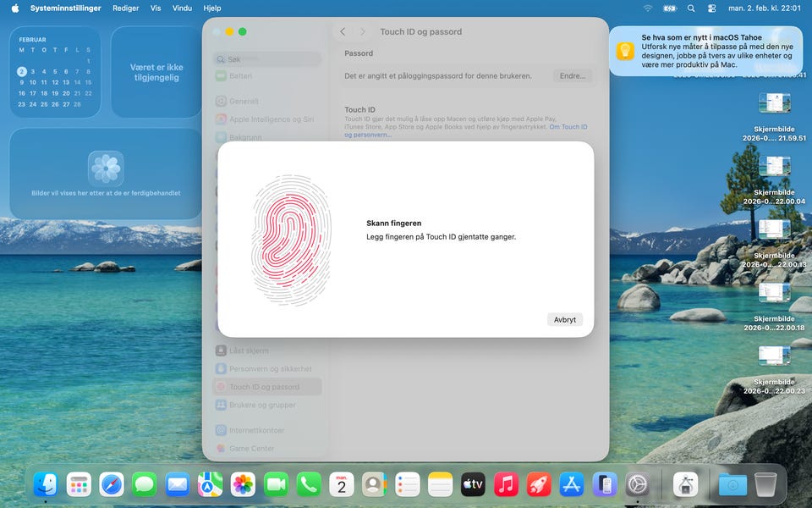Launch Safari from the Dock
This screenshot has width=812, height=508.
click(112, 484)
